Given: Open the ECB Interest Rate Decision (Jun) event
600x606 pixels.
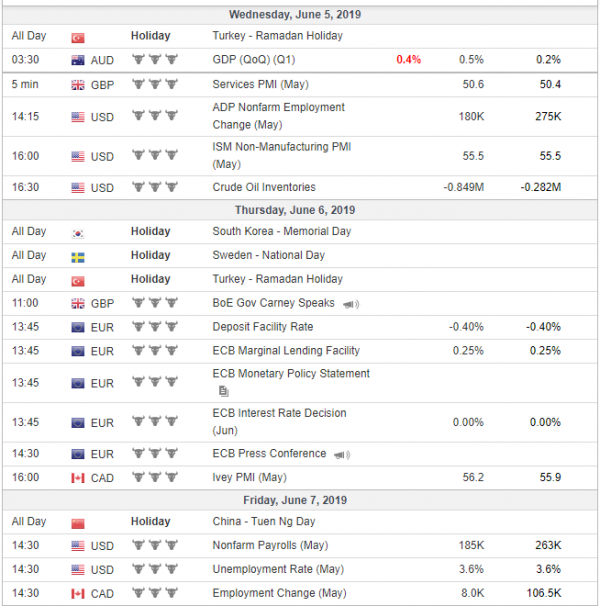Looking at the screenshot, I should pyautogui.click(x=279, y=422).
